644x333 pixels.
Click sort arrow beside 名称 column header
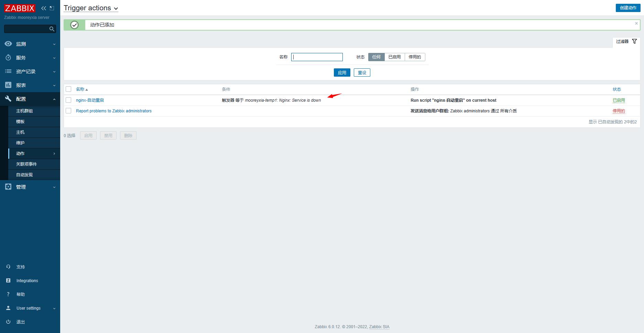coord(87,89)
